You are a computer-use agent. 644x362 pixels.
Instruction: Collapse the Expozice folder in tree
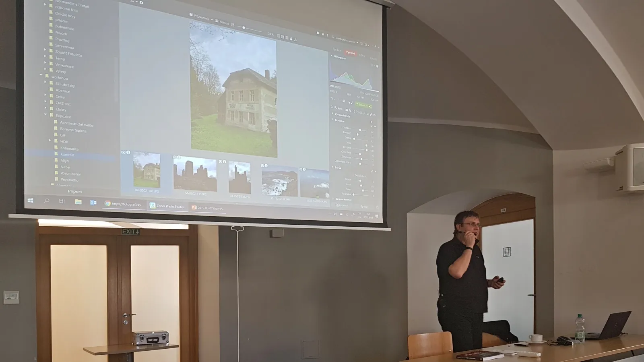pos(45,114)
